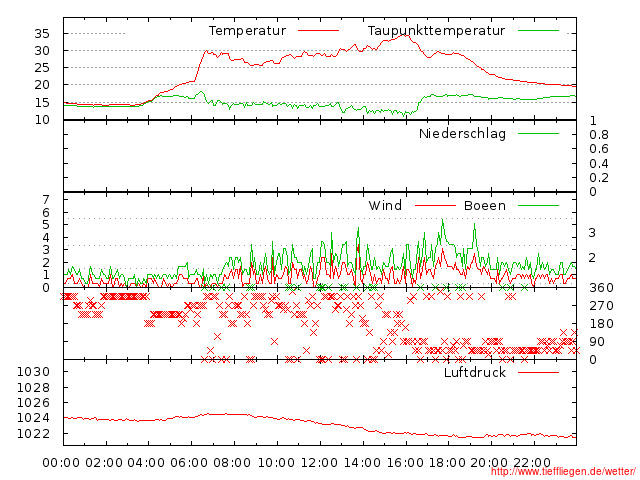
Task: Click the 08:00 time axis label
Action: pyautogui.click(x=232, y=463)
